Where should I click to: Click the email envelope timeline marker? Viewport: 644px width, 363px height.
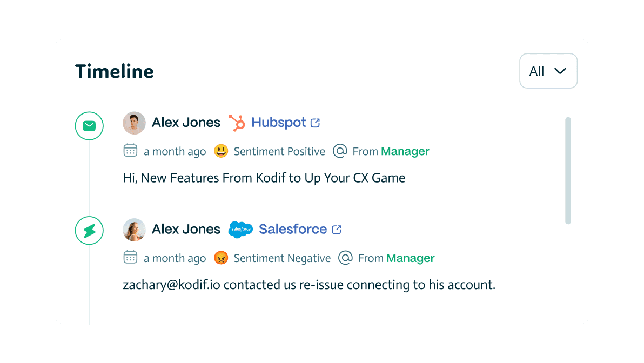point(89,126)
